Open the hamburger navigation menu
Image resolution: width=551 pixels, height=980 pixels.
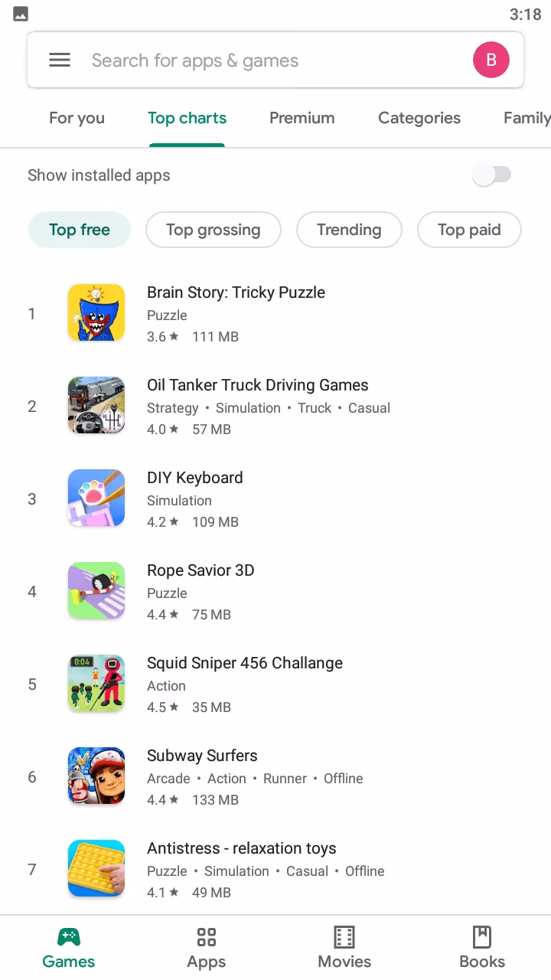click(60, 60)
